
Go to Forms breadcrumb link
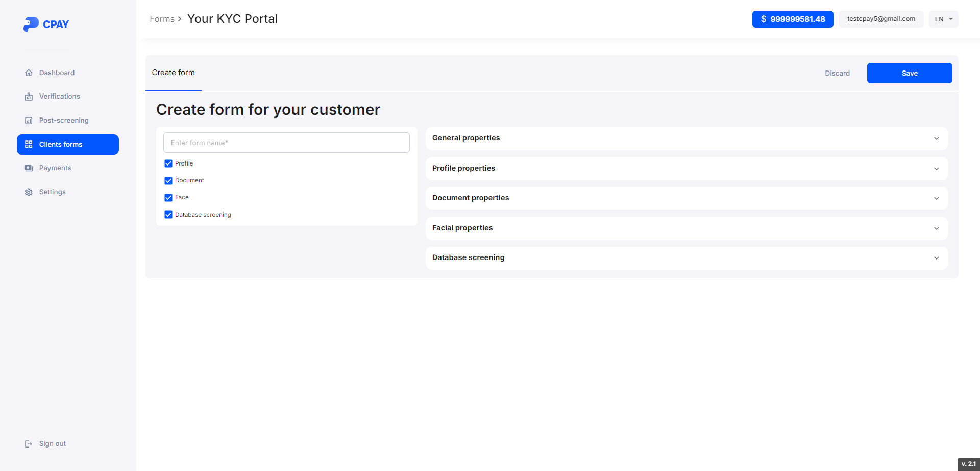[162, 19]
